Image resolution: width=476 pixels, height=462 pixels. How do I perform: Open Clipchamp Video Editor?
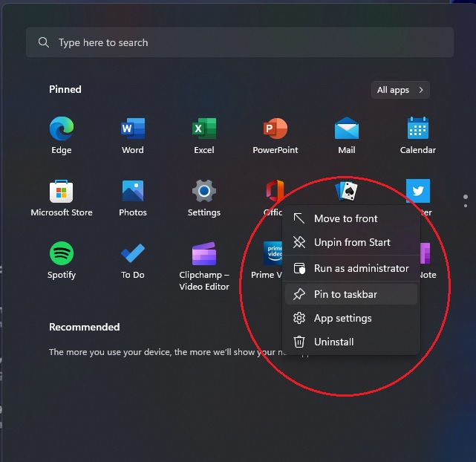(x=204, y=266)
